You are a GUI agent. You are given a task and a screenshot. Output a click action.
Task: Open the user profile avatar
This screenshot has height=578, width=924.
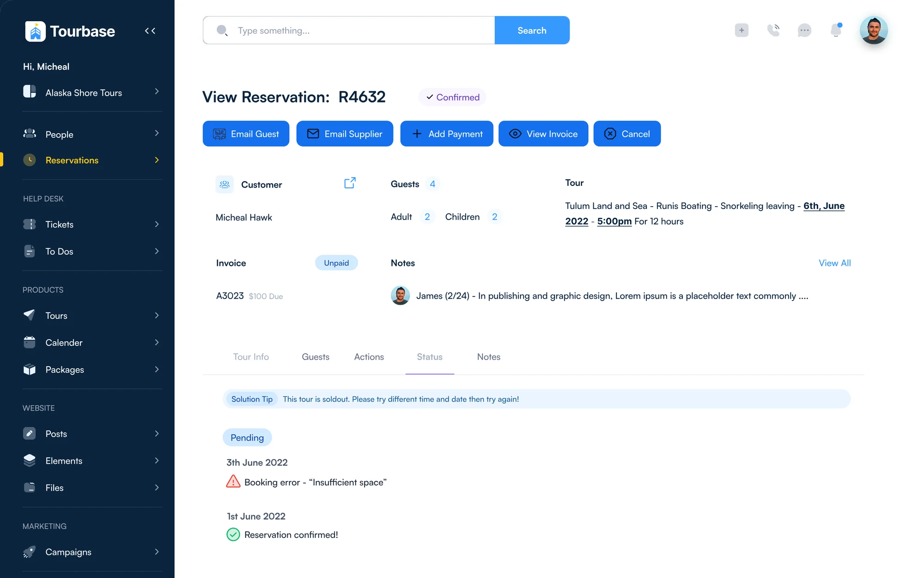[874, 31]
